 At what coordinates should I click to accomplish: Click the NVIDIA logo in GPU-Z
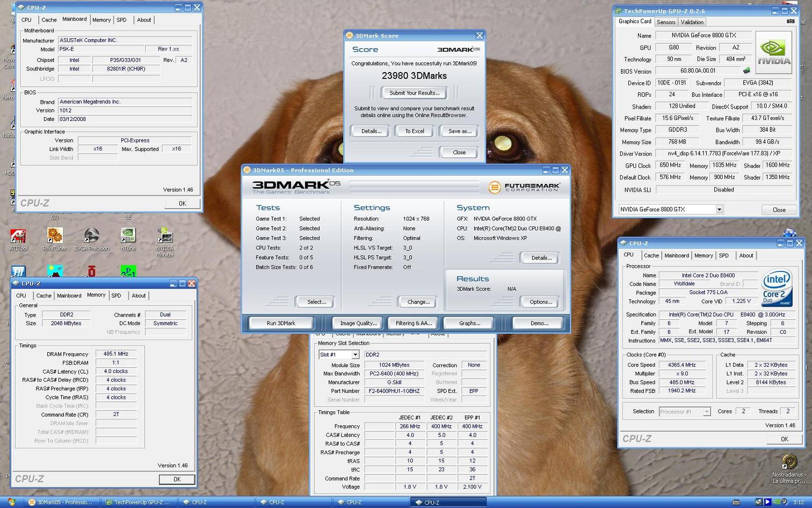774,53
